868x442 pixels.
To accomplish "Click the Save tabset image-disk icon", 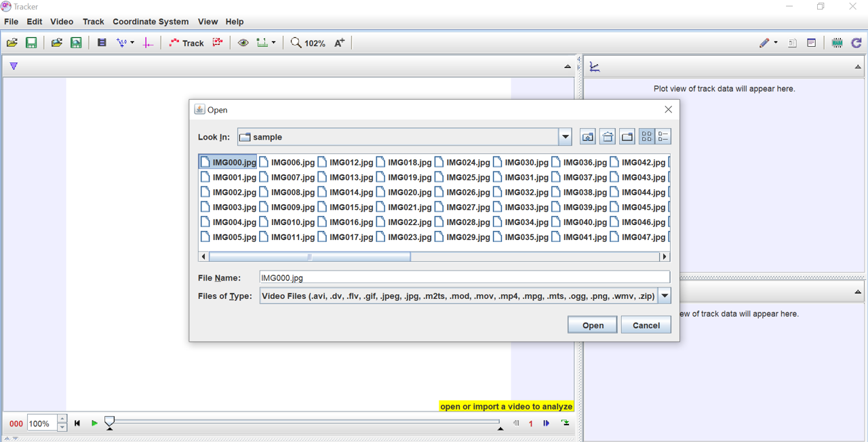I will [76, 43].
